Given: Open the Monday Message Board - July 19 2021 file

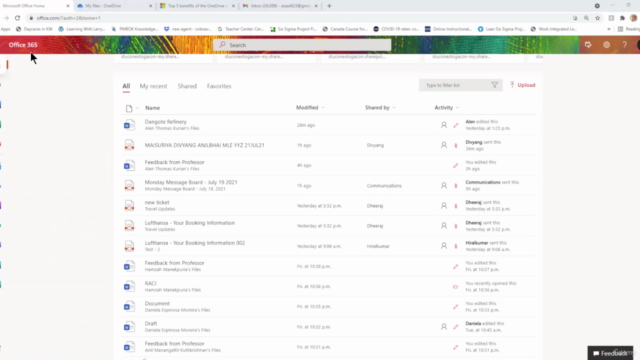Looking at the screenshot, I should tap(191, 182).
